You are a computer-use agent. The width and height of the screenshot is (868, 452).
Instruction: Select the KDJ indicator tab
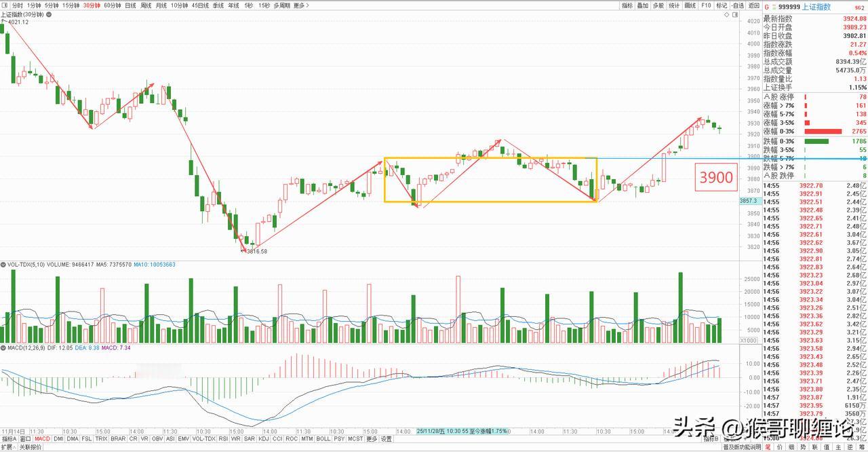(x=264, y=438)
